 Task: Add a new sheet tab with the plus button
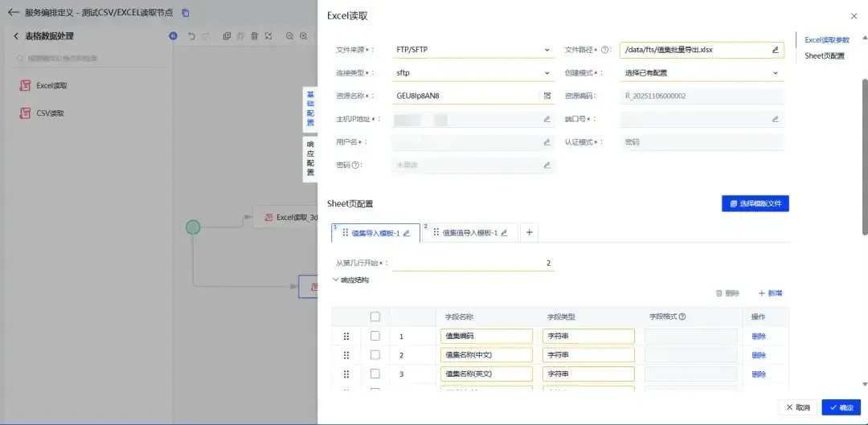pos(529,233)
